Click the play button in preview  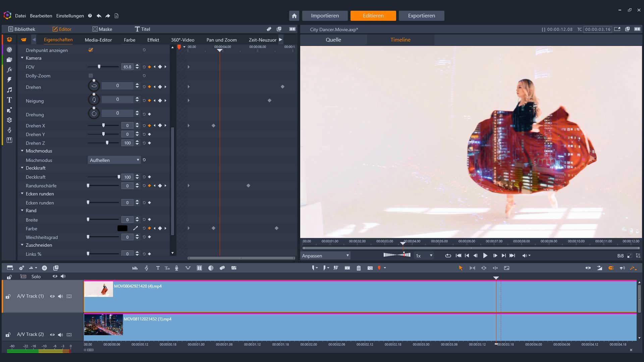pyautogui.click(x=485, y=256)
